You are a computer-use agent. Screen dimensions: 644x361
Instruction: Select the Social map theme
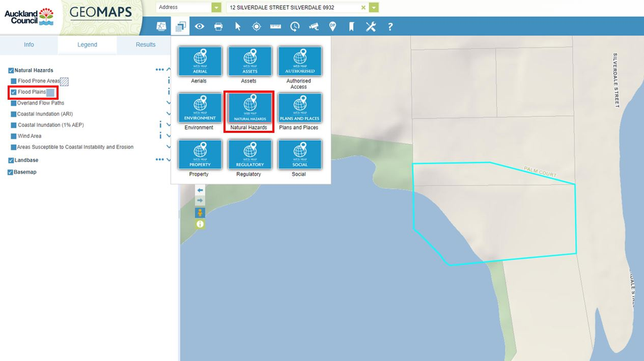tap(300, 154)
